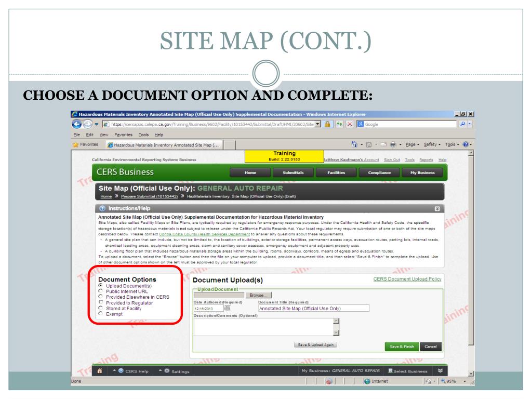532x399 pixels.
Task: Open the File menu
Action: 77,135
